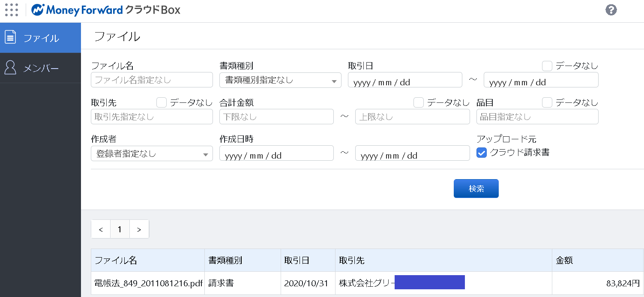Screen dimensions: 644x297
Task: Click page number 1 in pagination
Action: (x=120, y=229)
